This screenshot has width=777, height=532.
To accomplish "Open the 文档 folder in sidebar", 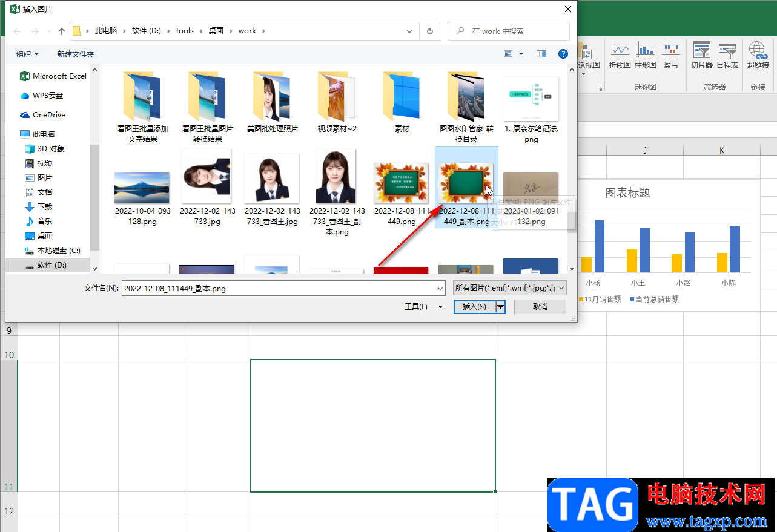I will [38, 192].
